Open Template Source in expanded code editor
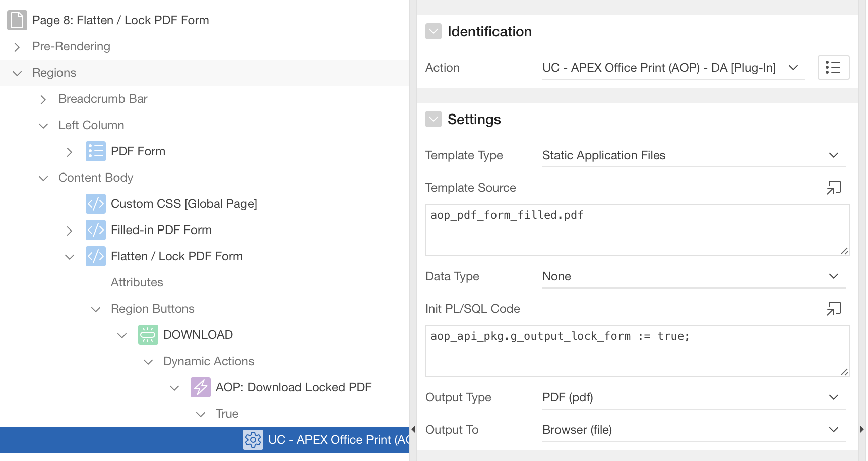This screenshot has height=461, width=868. pos(834,188)
